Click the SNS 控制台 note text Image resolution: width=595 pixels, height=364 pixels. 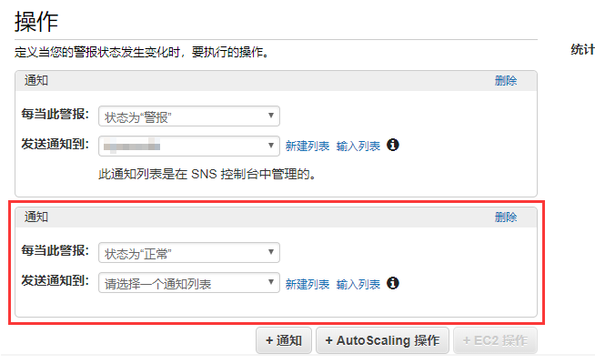click(211, 173)
